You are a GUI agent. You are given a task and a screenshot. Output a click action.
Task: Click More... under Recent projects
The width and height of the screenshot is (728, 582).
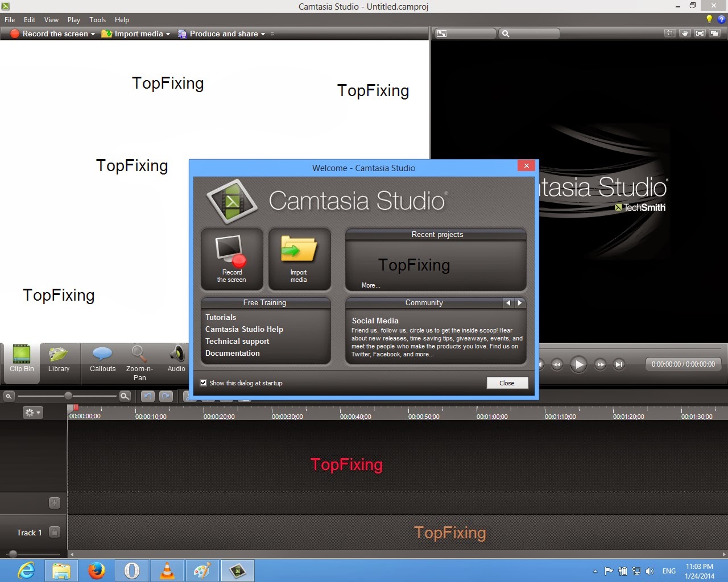pos(371,285)
